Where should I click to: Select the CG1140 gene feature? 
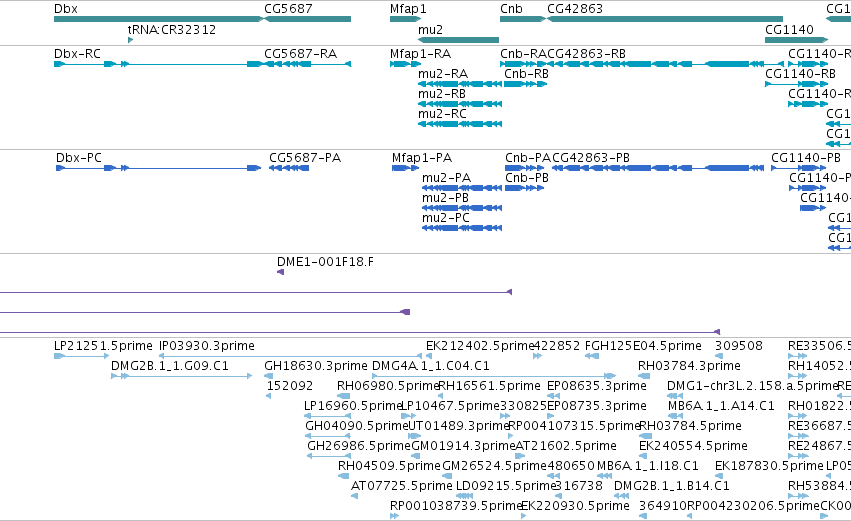pyautogui.click(x=796, y=40)
